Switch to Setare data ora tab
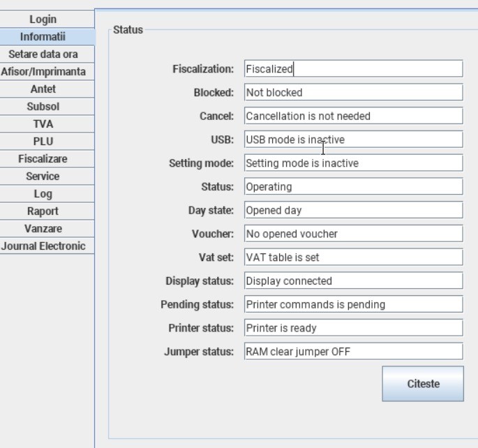Screen dimensions: 478x448 click(47, 54)
